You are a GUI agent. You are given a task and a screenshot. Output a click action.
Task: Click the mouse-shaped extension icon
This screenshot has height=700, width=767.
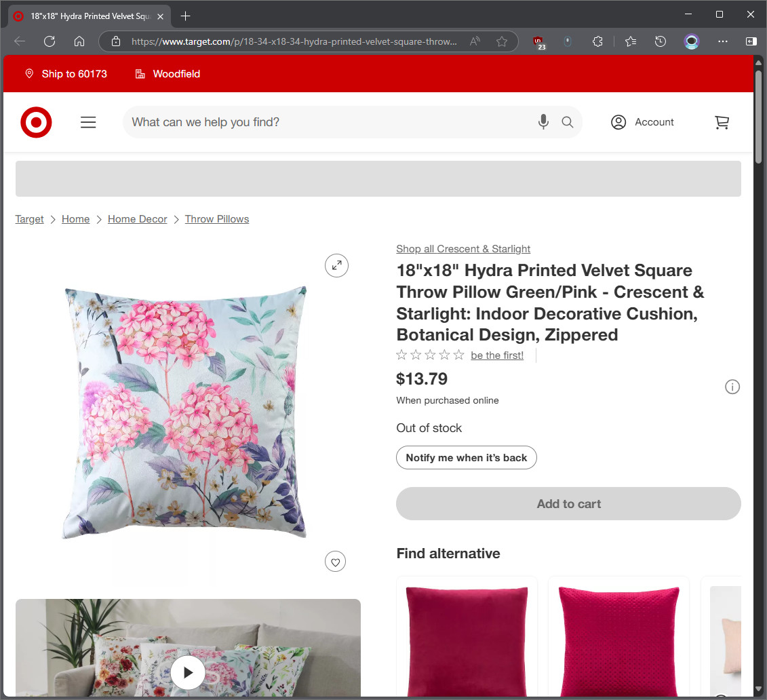(x=568, y=41)
